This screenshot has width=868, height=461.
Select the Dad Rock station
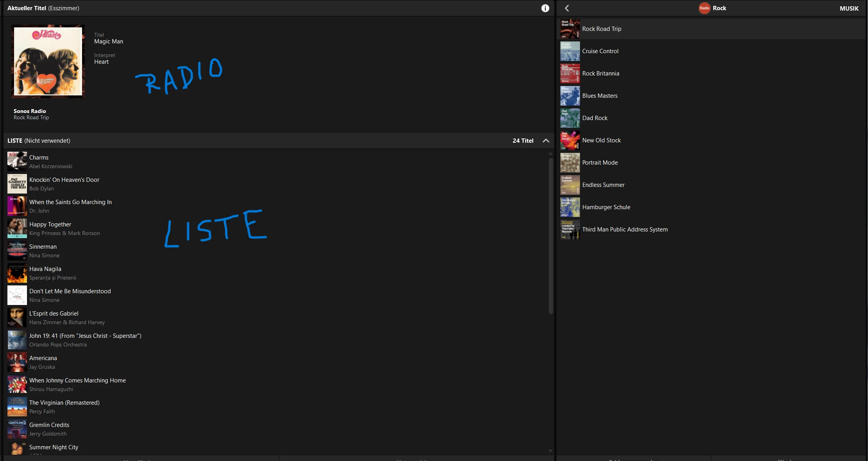[x=711, y=118]
